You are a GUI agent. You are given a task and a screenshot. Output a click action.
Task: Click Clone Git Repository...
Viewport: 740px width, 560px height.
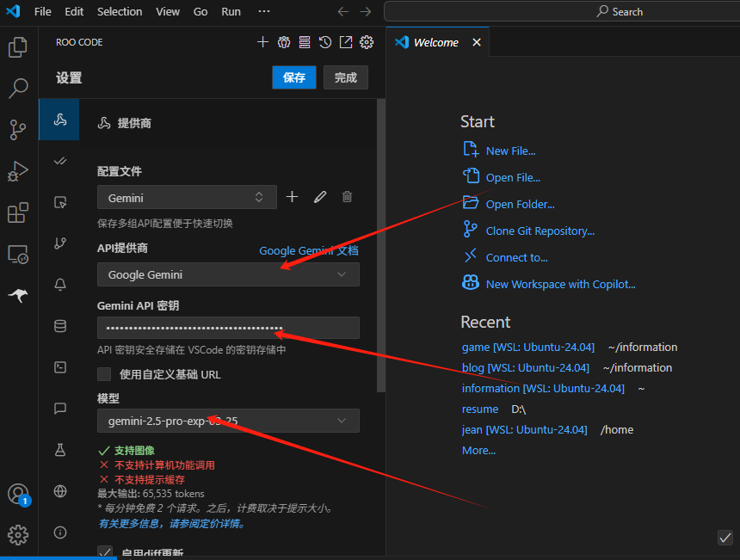pyautogui.click(x=540, y=231)
